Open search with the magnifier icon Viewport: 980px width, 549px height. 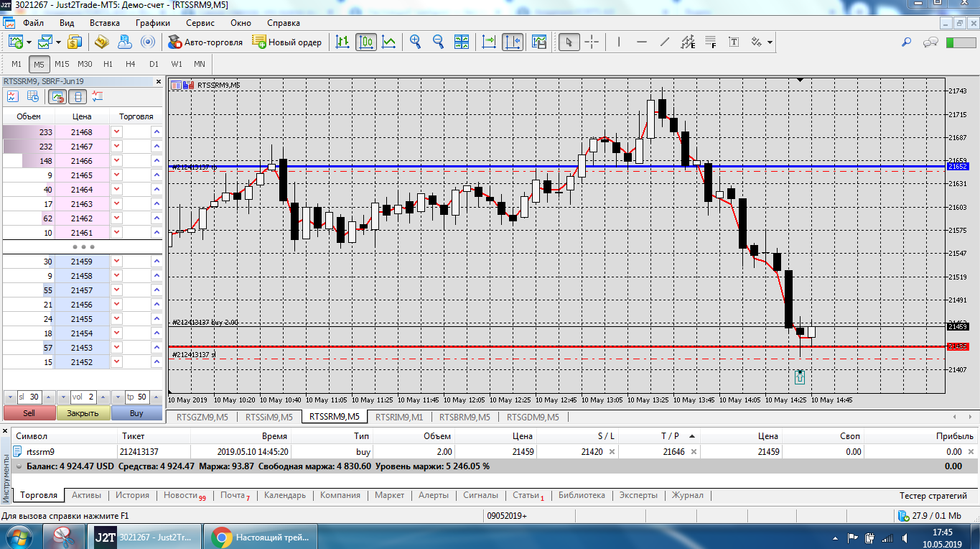906,42
